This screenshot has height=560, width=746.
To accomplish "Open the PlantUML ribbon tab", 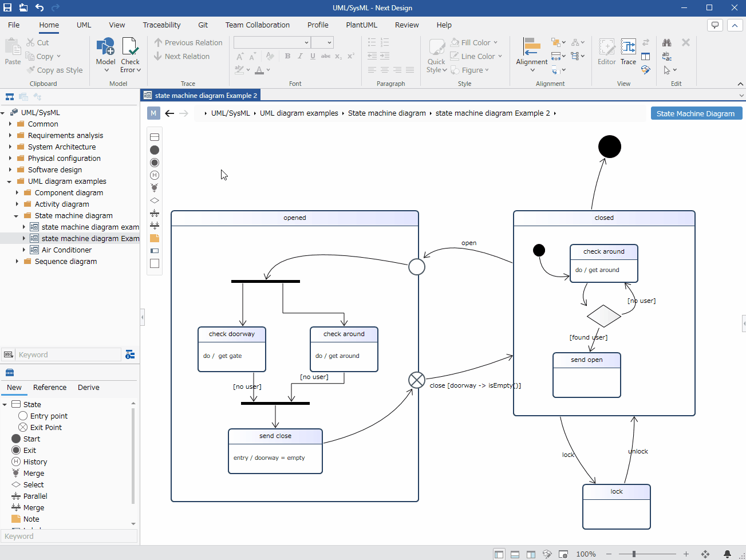I will (x=361, y=25).
